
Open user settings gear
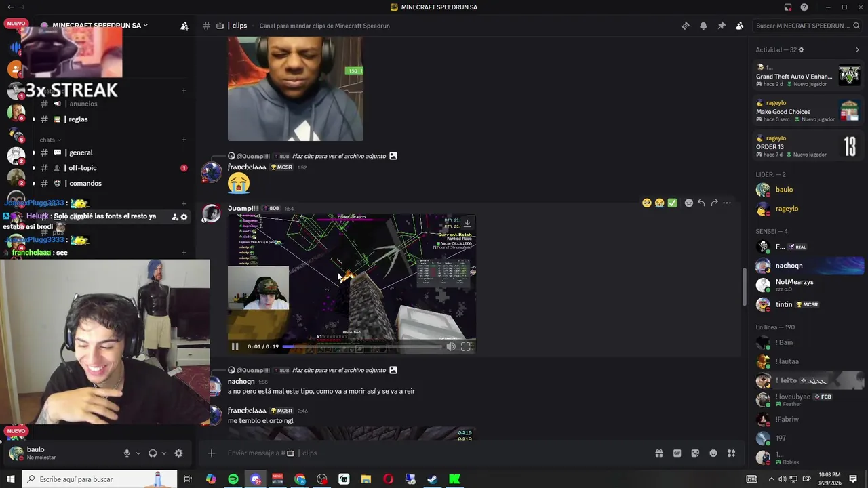tap(178, 453)
